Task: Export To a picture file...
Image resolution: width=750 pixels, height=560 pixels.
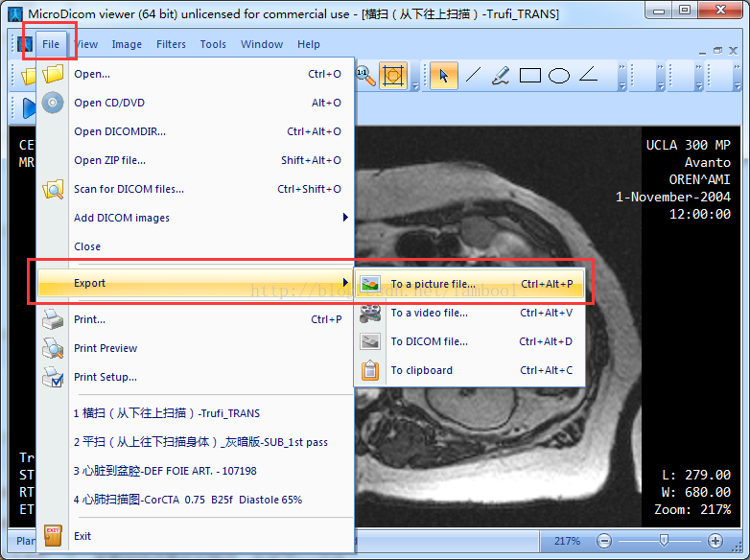Action: pyautogui.click(x=469, y=284)
